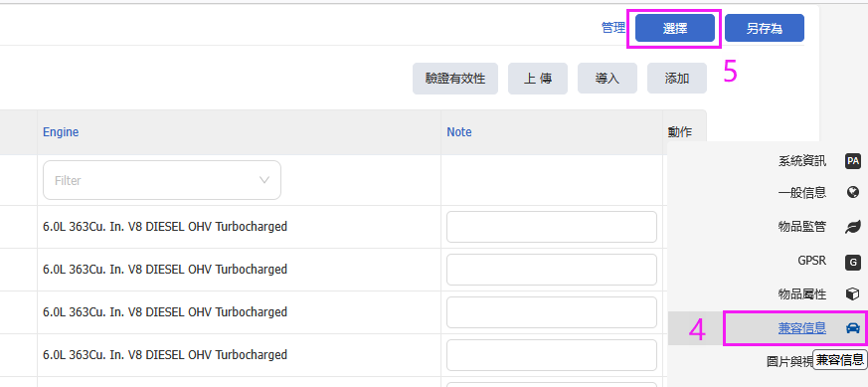The image size is (868, 387).
Task: Select 一般信息 in the side menu
Action: point(802,192)
